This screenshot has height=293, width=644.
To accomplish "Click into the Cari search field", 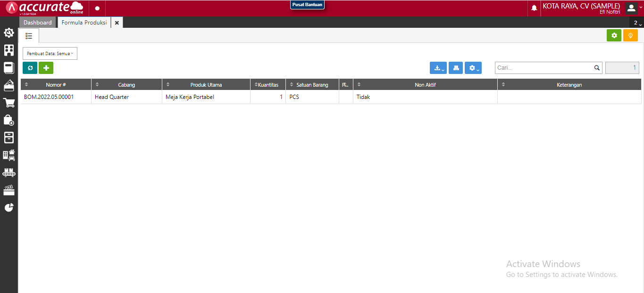I will pos(544,68).
